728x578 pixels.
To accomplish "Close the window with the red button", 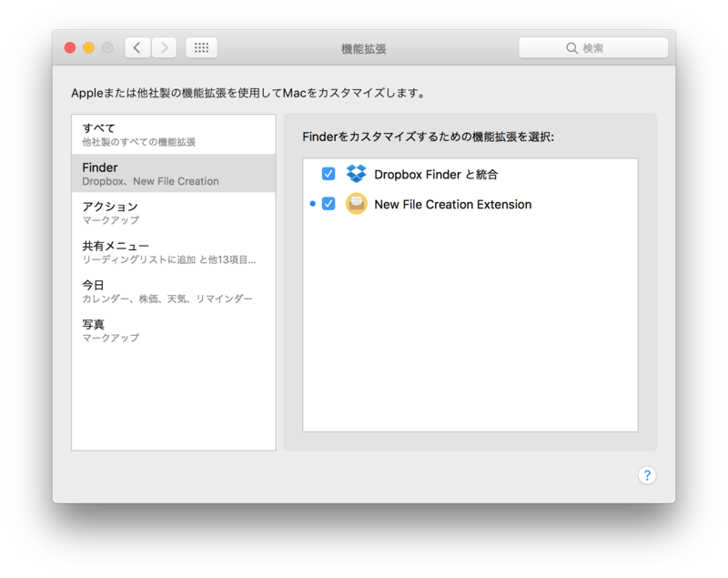I will coord(70,48).
